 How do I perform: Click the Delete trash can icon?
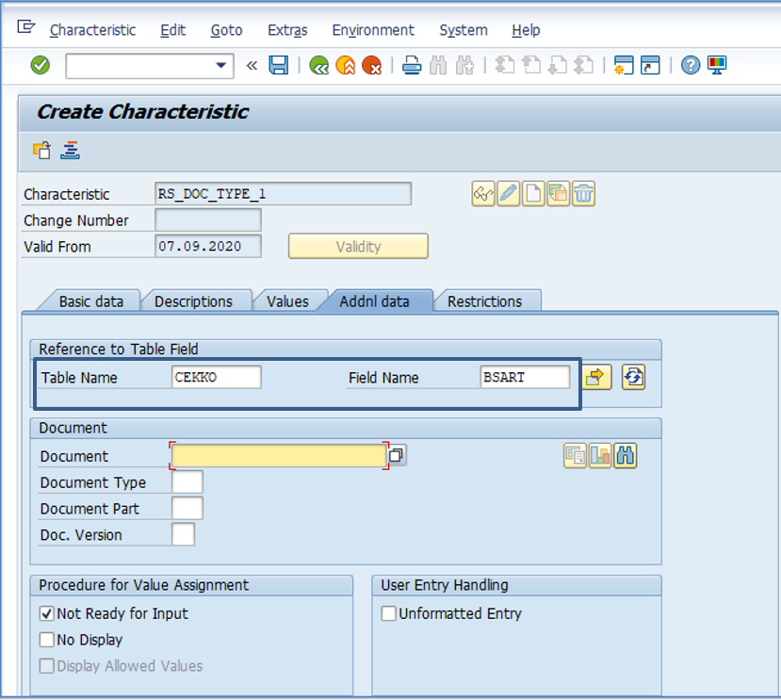pos(583,193)
